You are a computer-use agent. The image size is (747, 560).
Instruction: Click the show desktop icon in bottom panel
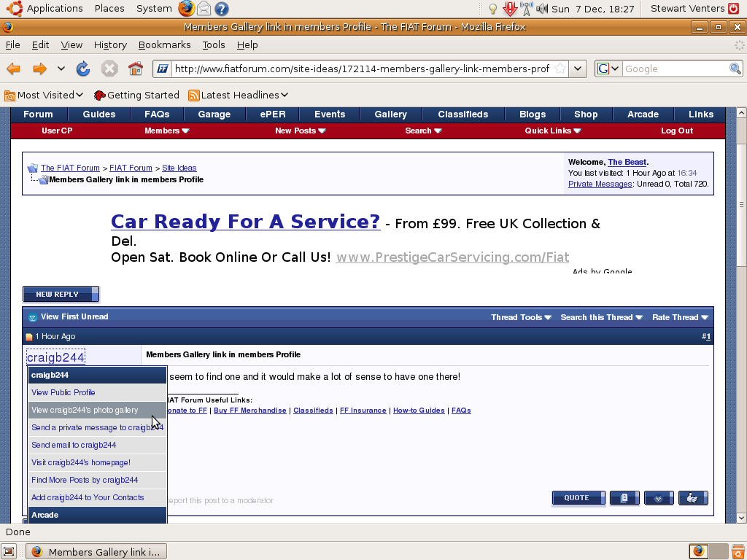coord(9,551)
